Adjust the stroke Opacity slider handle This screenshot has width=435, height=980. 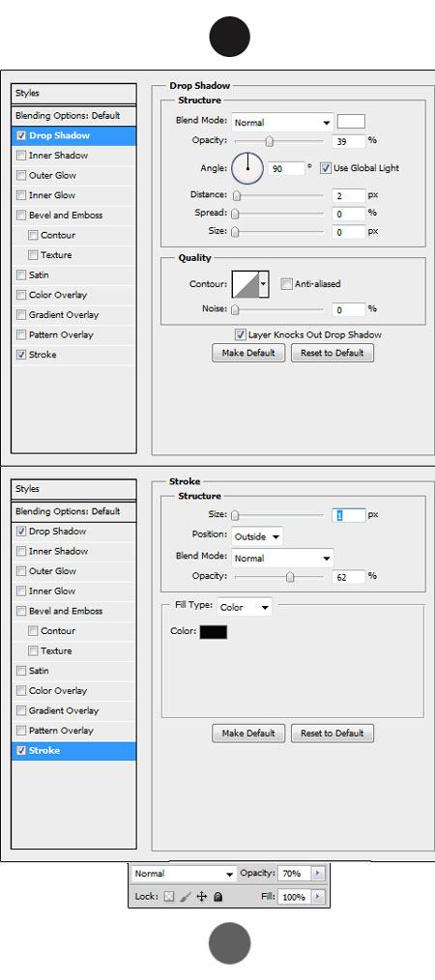(290, 577)
